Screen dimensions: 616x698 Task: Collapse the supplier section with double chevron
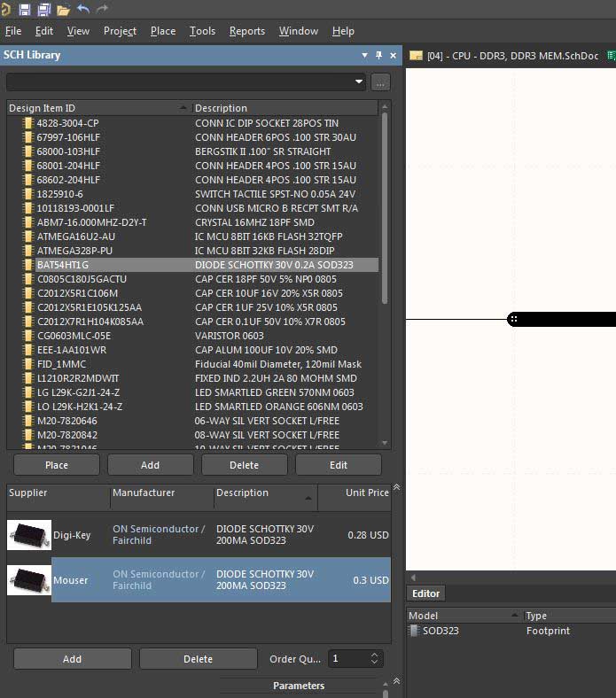tap(396, 487)
